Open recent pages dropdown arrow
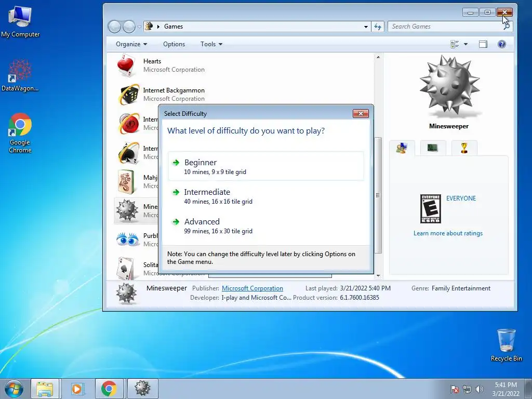The height and width of the screenshot is (399, 532). [139, 26]
